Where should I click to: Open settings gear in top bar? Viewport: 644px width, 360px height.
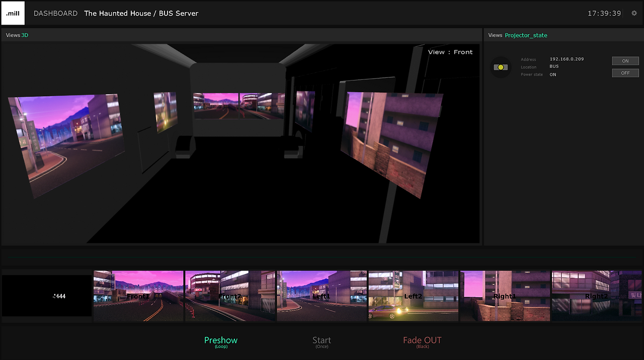[x=634, y=13]
